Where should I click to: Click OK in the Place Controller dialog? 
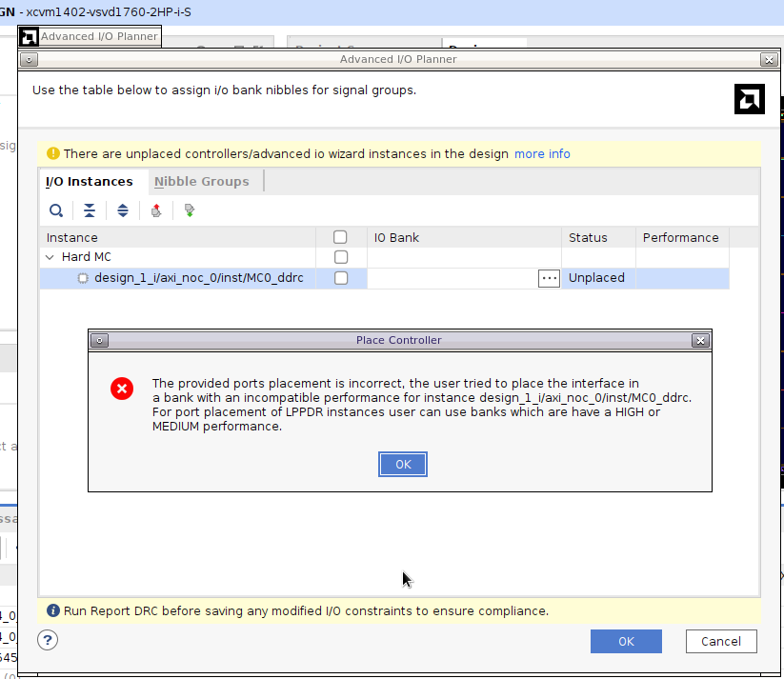[402, 464]
